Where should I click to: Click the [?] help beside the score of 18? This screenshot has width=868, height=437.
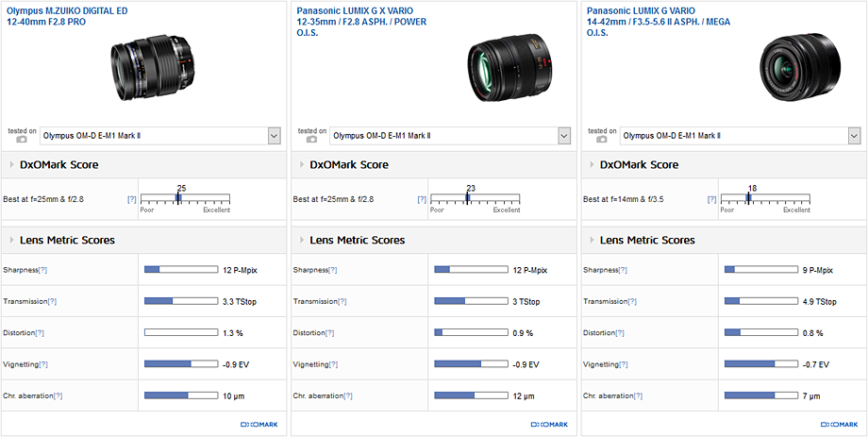tap(712, 199)
